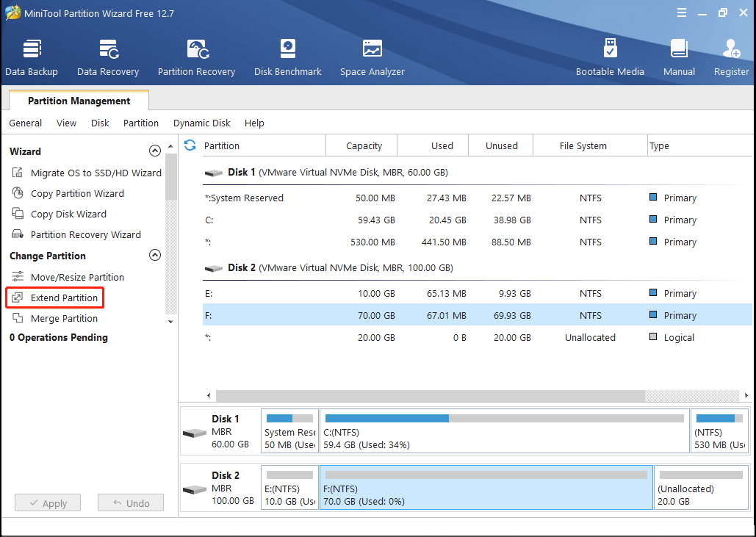Click the Partition column header
The height and width of the screenshot is (537, 756).
[263, 145]
